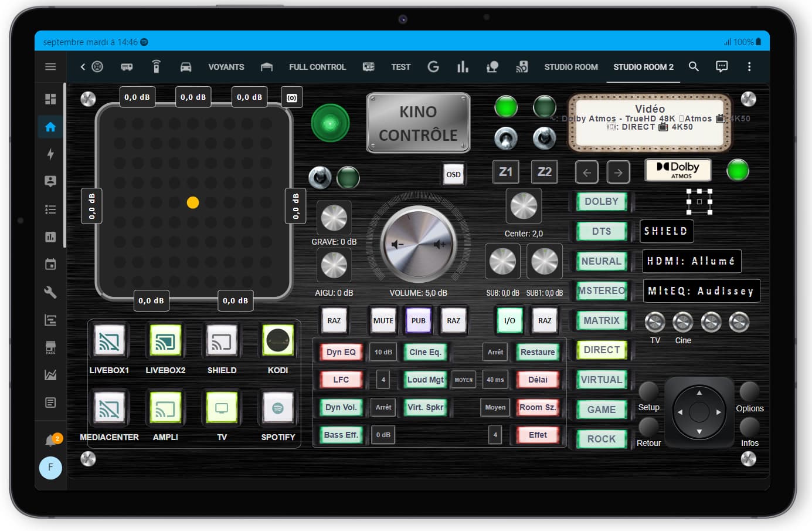This screenshot has height=531, width=812.
Task: Open the LIVEBOX1 cast icon
Action: tap(109, 340)
